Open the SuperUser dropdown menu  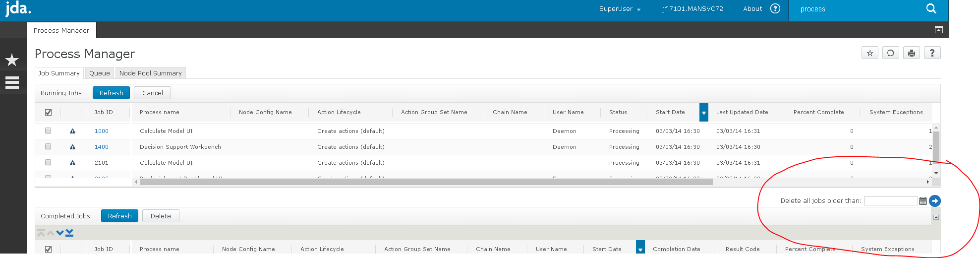click(x=620, y=9)
